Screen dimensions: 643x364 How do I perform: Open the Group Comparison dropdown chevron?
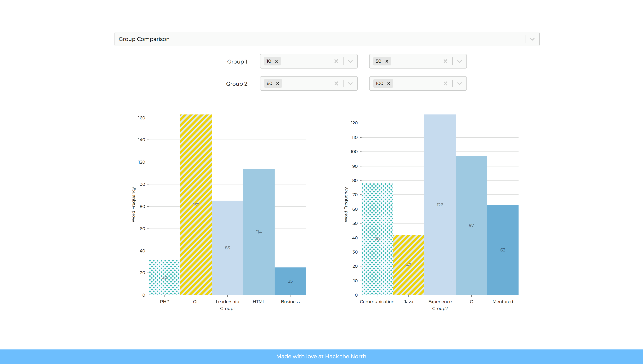(532, 39)
